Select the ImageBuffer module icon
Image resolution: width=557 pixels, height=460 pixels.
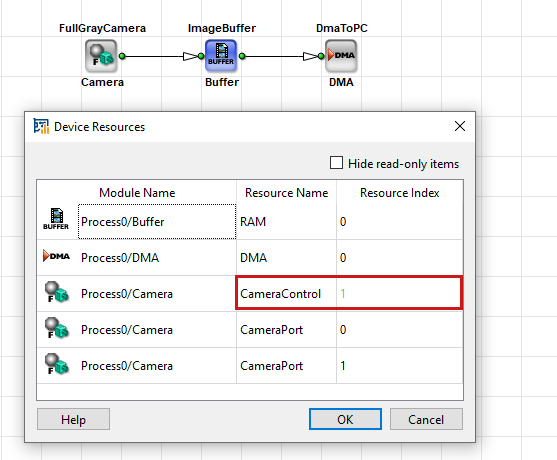click(221, 56)
